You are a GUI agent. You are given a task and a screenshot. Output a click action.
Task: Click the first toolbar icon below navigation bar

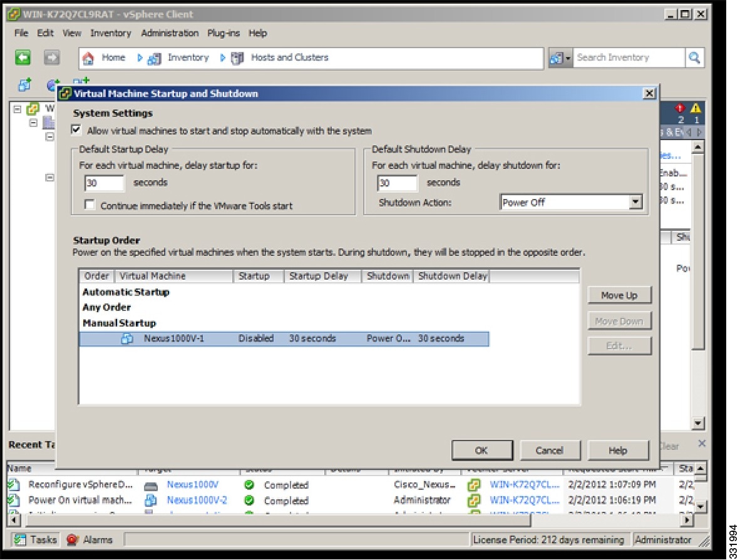point(24,84)
